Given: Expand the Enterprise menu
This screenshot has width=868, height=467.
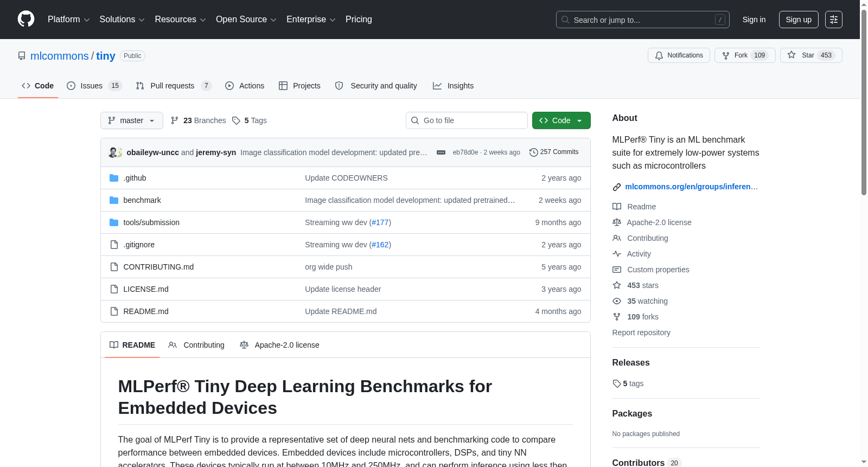Looking at the screenshot, I should coord(311,20).
